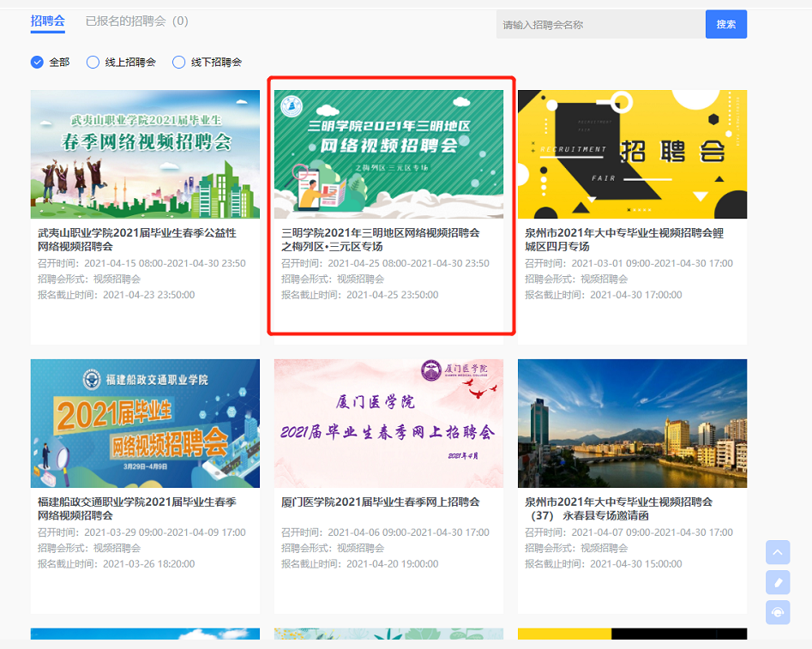Select the 线上招聘会 radio button
This screenshot has height=649, width=812.
[x=93, y=62]
